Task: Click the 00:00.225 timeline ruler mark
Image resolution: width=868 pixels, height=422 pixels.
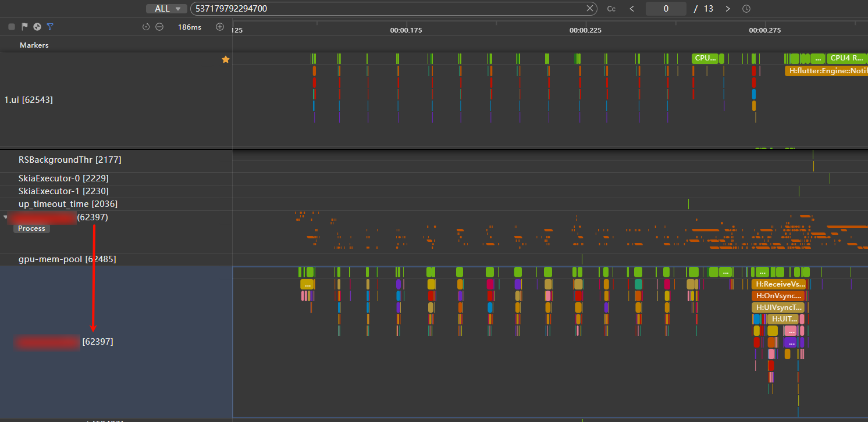Action: (x=585, y=30)
